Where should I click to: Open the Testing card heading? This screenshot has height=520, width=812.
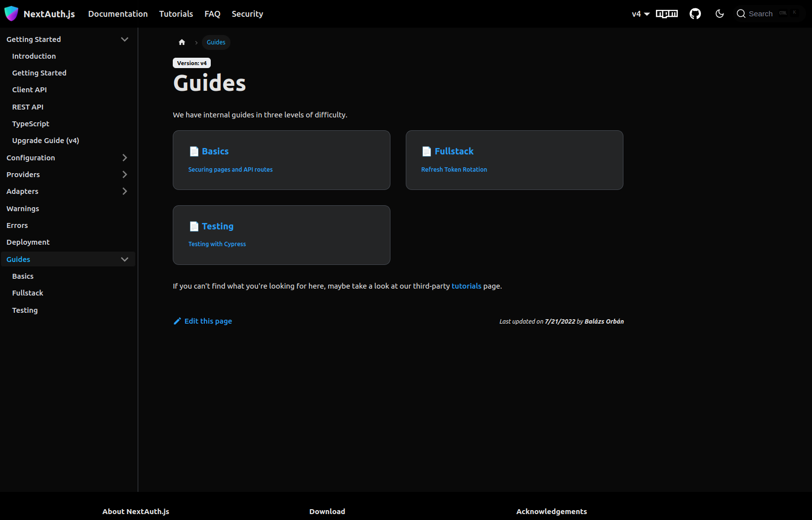(x=218, y=226)
